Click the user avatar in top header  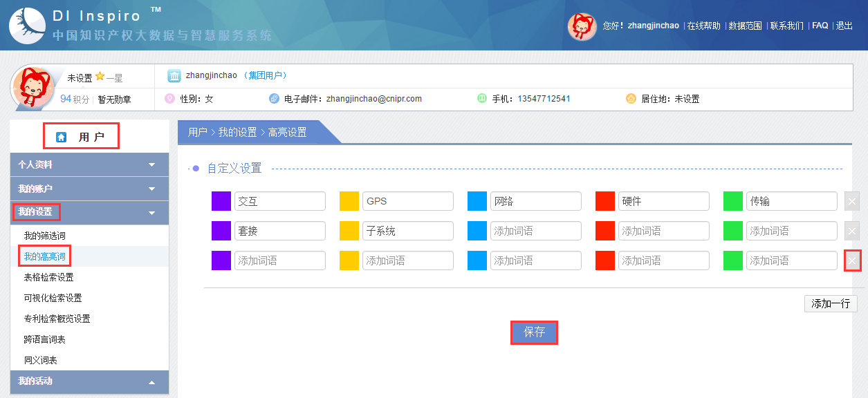[582, 26]
